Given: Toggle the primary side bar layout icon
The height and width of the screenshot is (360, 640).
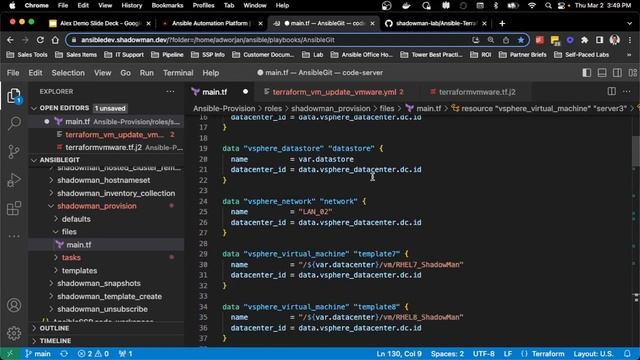Looking at the screenshot, I should click(x=587, y=73).
